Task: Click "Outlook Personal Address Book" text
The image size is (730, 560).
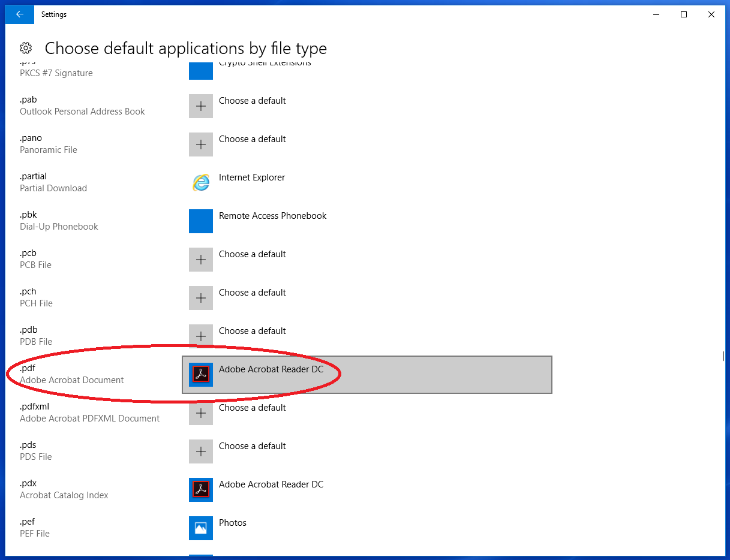Action: pyautogui.click(x=82, y=112)
